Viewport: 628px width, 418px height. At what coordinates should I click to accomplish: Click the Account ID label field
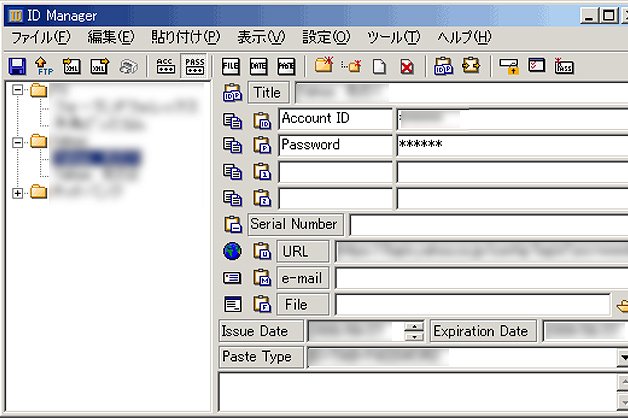pyautogui.click(x=335, y=119)
